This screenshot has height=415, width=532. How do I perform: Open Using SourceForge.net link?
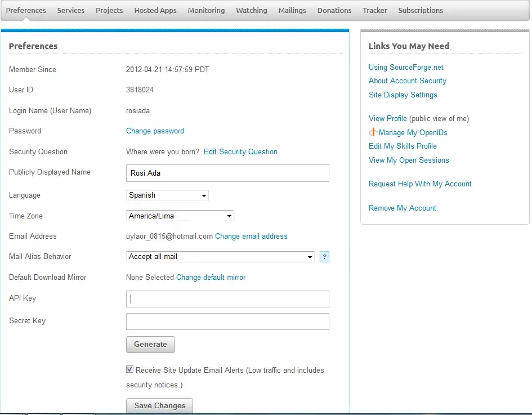click(406, 67)
